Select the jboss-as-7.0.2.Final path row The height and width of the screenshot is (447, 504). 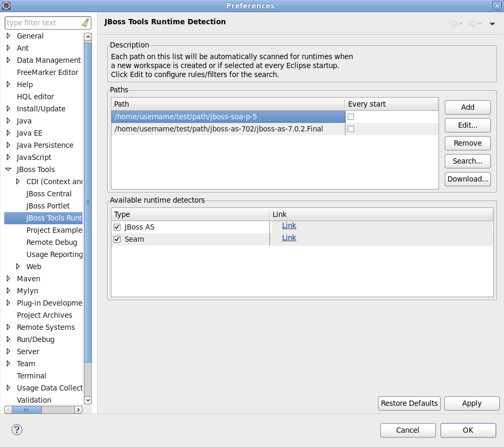[x=228, y=129]
